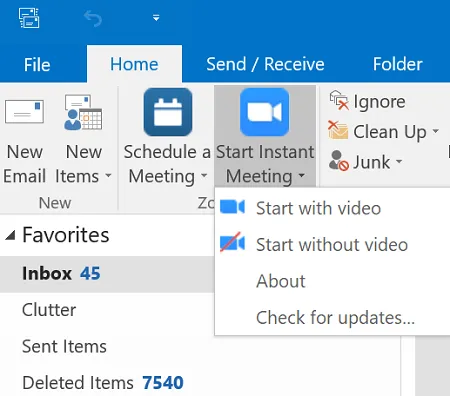Click the Junk button label
The height and width of the screenshot is (396, 450).
(371, 162)
